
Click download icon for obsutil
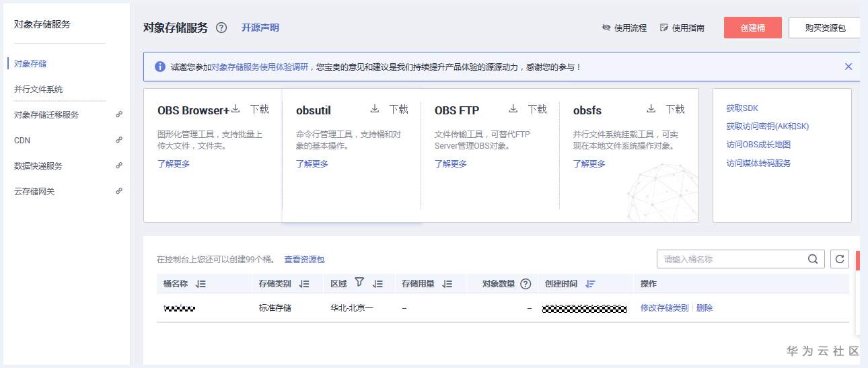(375, 109)
